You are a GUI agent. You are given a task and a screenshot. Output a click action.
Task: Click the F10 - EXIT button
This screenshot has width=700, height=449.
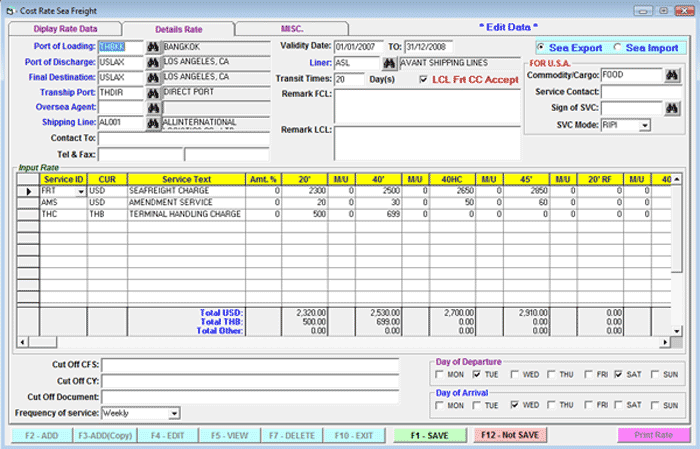[354, 436]
